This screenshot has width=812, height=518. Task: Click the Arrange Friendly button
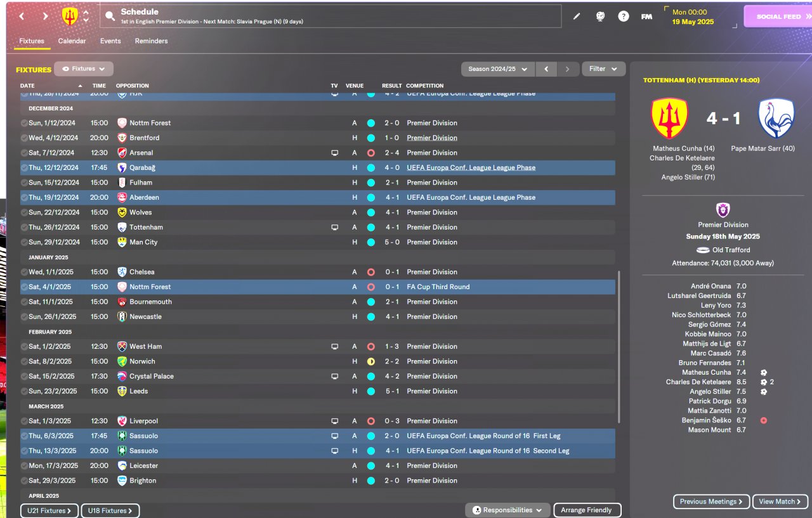click(x=587, y=510)
